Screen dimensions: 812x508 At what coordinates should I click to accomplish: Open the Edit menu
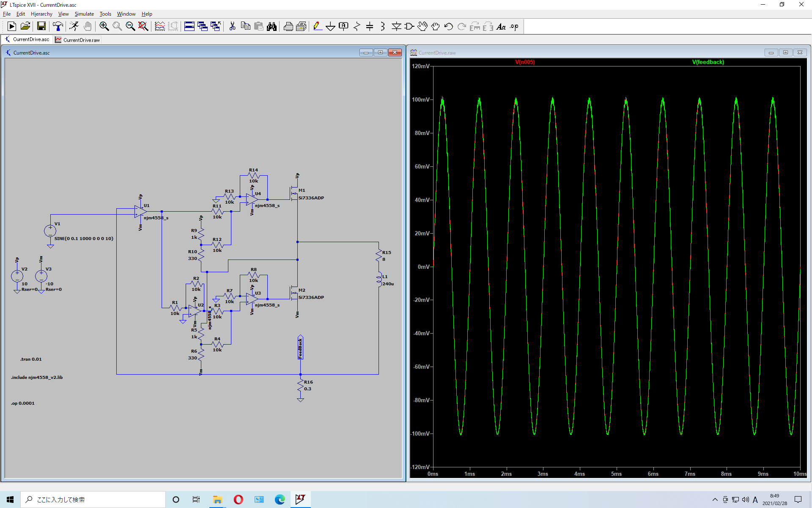point(21,14)
